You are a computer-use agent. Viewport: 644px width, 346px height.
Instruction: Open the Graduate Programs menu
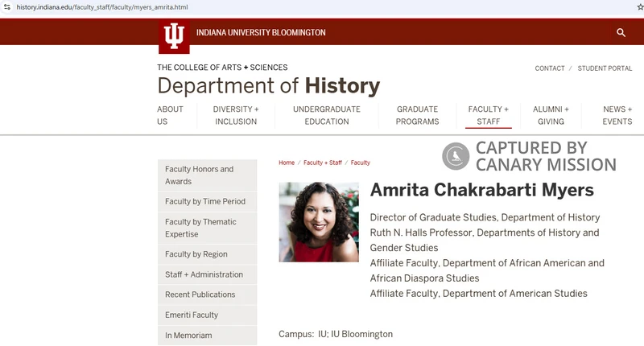[417, 115]
